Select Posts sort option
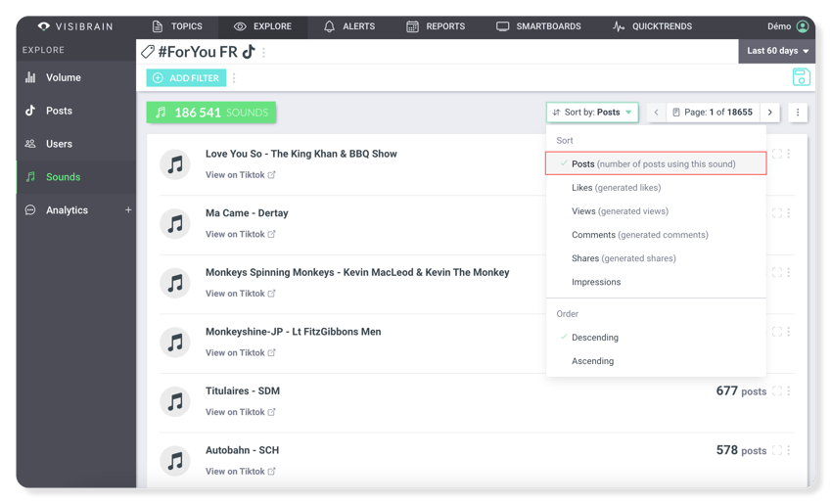Image resolution: width=832 pixels, height=504 pixels. tap(656, 163)
